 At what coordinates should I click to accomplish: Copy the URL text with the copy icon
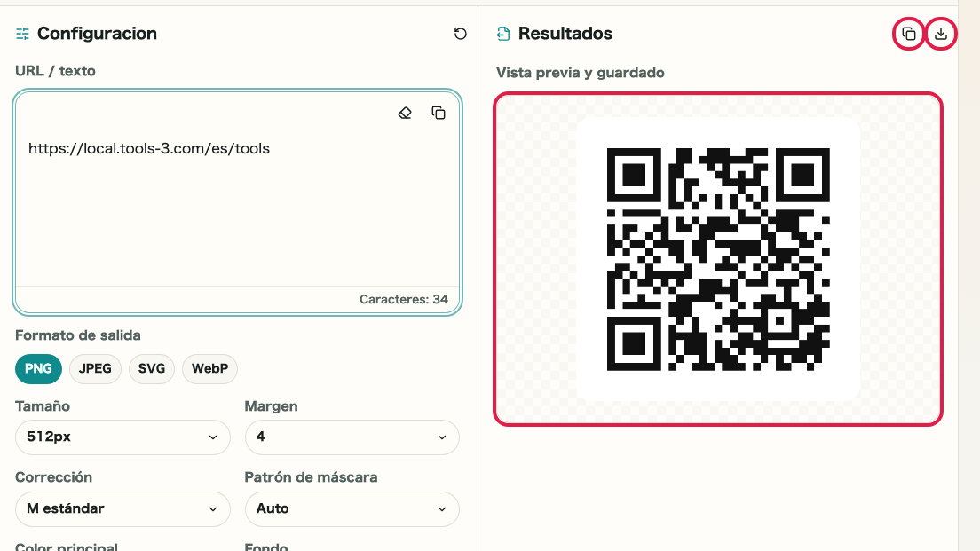(x=439, y=113)
